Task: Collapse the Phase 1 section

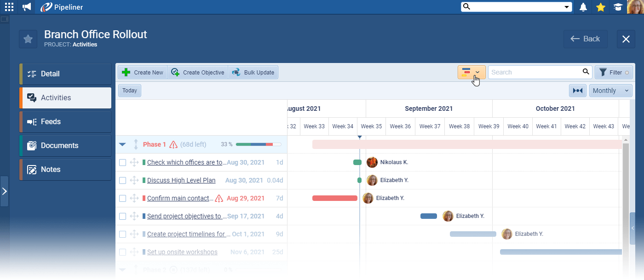Action: click(122, 144)
